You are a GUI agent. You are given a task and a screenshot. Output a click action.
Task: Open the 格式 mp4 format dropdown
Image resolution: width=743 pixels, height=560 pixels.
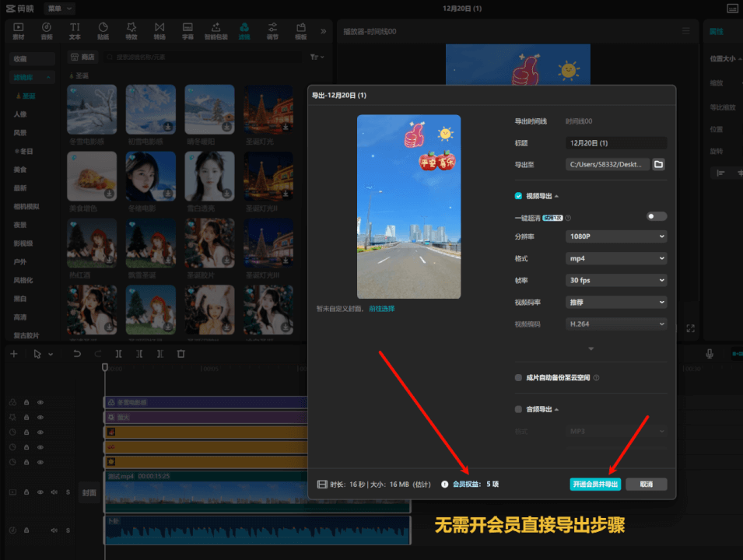pyautogui.click(x=615, y=258)
